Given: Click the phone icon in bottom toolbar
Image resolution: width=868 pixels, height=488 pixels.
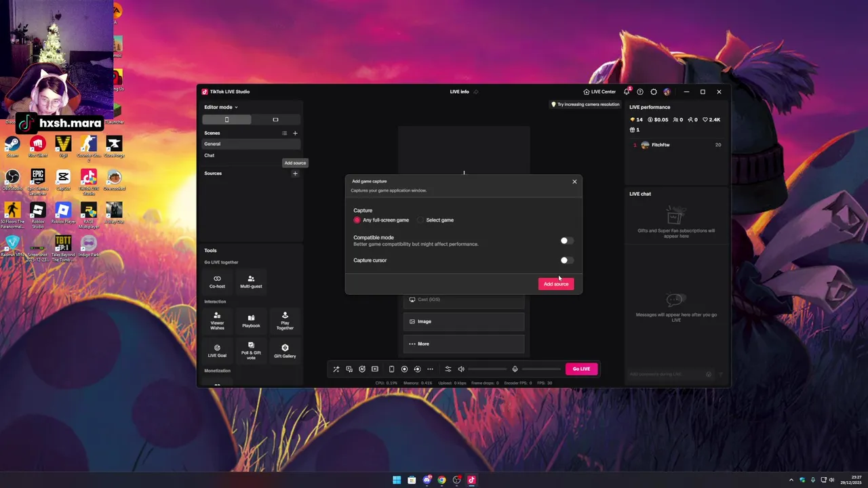Looking at the screenshot, I should pos(391,369).
